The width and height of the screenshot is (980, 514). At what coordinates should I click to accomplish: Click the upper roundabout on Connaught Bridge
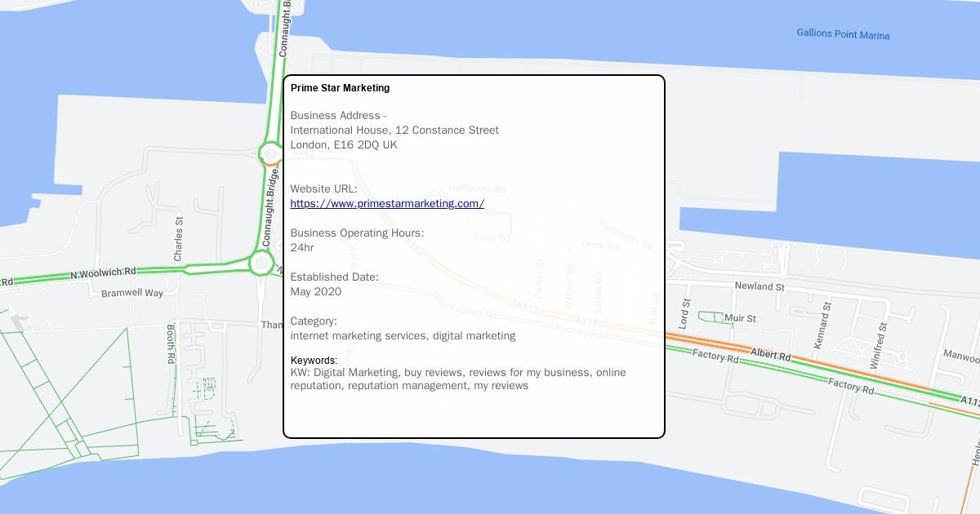click(x=270, y=153)
